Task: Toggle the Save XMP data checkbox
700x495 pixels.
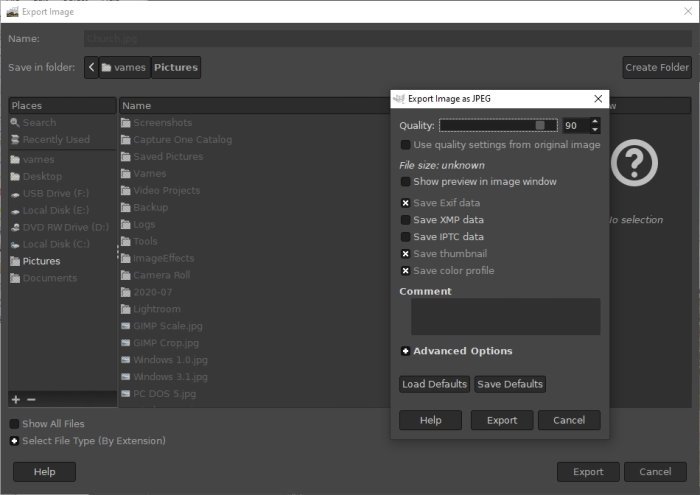Action: 405,220
